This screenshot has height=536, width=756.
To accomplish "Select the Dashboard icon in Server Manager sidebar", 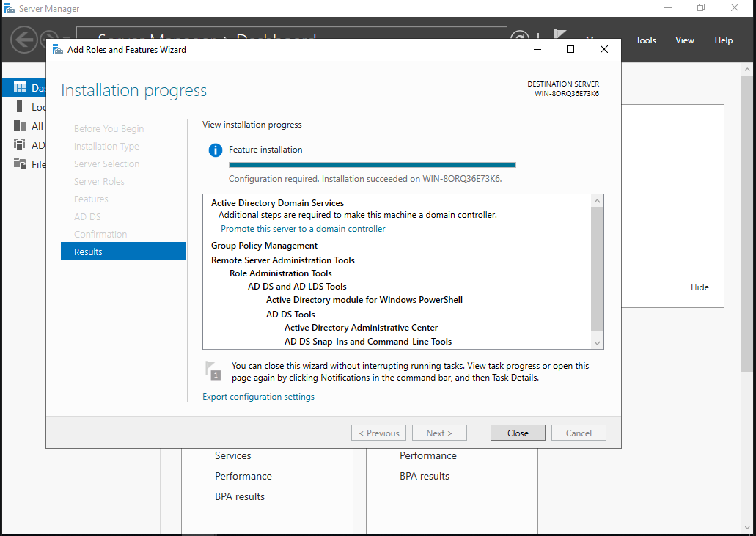I will click(20, 87).
